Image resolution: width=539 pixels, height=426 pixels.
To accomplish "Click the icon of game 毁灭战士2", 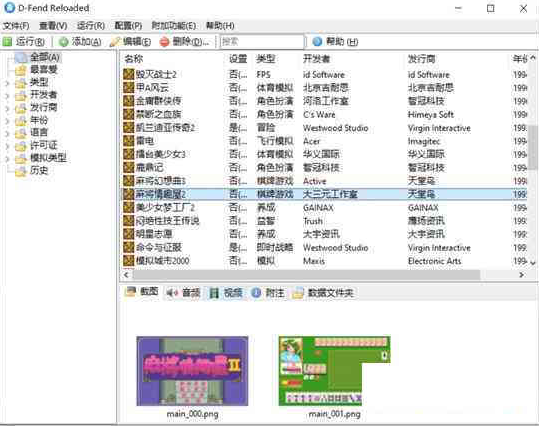I will [x=129, y=74].
